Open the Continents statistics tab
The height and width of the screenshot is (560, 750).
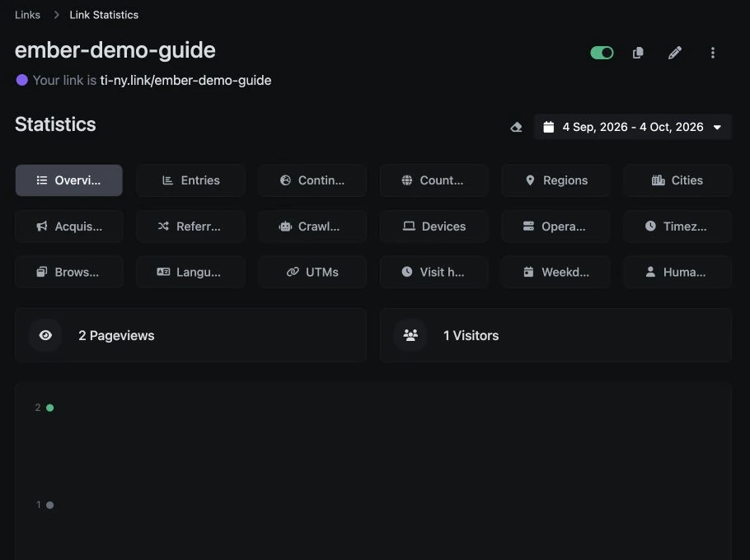(x=312, y=180)
